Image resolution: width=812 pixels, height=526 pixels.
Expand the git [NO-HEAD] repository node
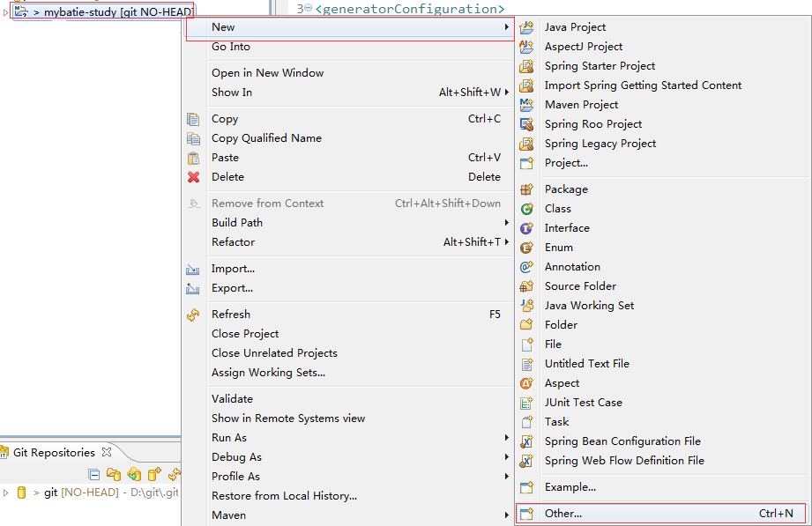[x=5, y=493]
